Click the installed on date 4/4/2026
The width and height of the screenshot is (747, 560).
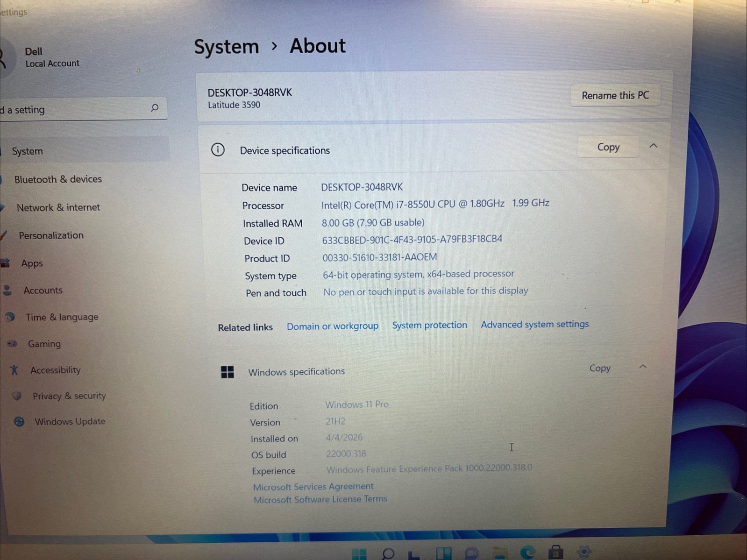(x=344, y=438)
